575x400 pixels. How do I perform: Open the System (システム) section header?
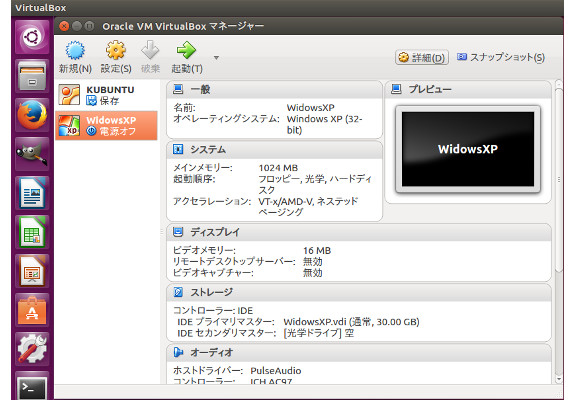[274, 150]
